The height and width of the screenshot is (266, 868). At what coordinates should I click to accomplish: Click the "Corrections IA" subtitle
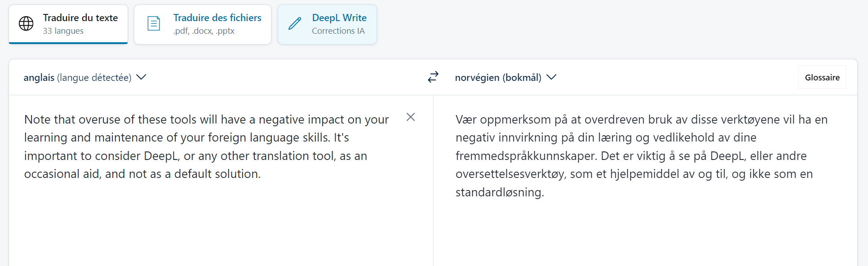(x=338, y=31)
